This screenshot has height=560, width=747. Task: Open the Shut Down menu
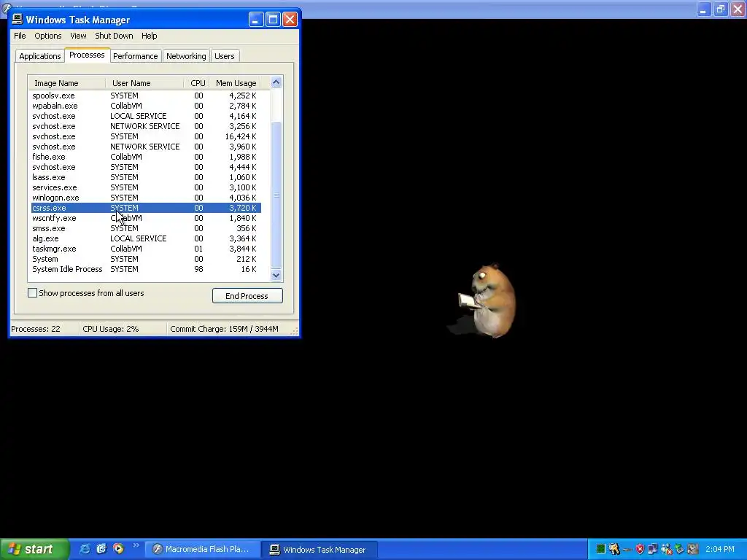tap(114, 36)
